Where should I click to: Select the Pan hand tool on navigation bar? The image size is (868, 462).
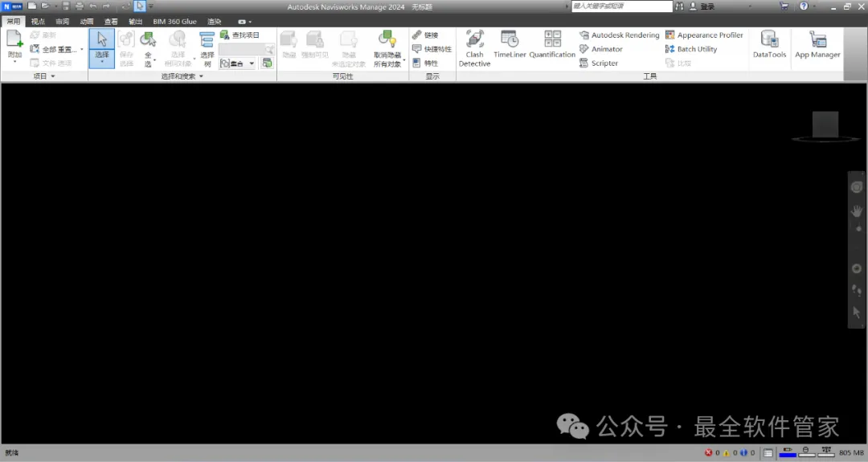pos(857,211)
